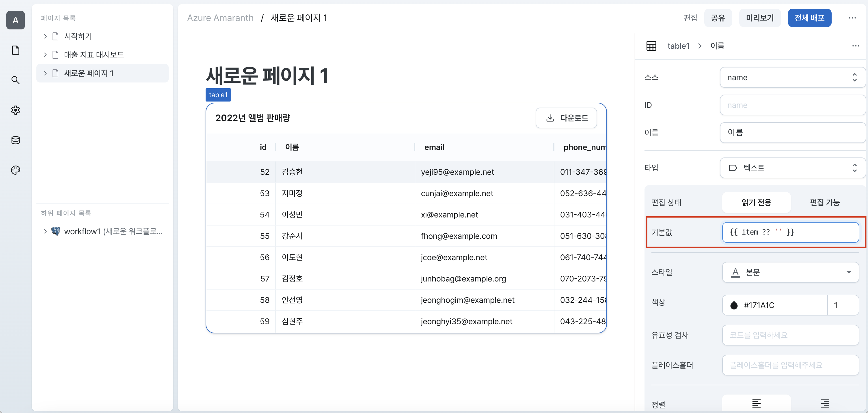This screenshot has width=868, height=413.
Task: Expand the 매출 지표 대시보드 tree item
Action: (45, 55)
